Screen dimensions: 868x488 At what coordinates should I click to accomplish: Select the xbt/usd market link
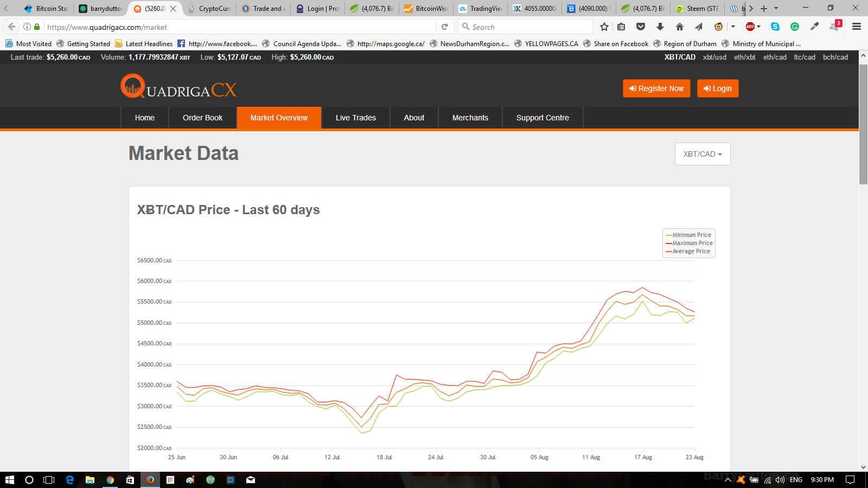pos(714,57)
